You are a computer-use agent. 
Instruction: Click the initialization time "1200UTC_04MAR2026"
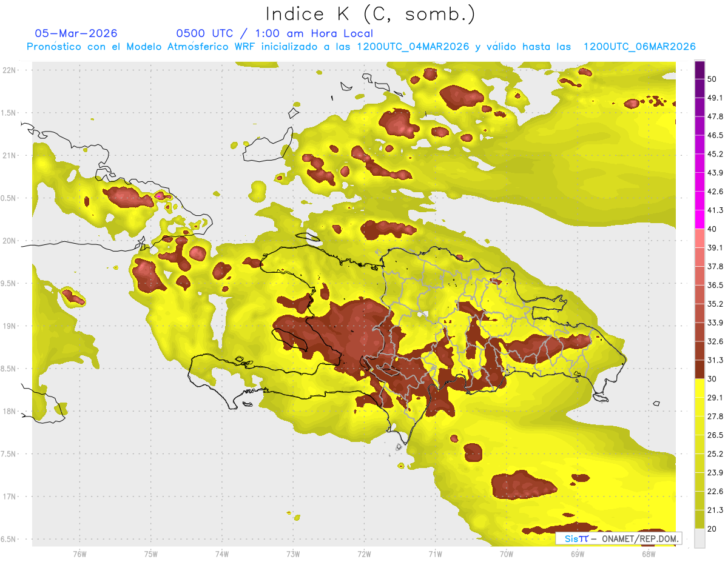click(x=413, y=46)
